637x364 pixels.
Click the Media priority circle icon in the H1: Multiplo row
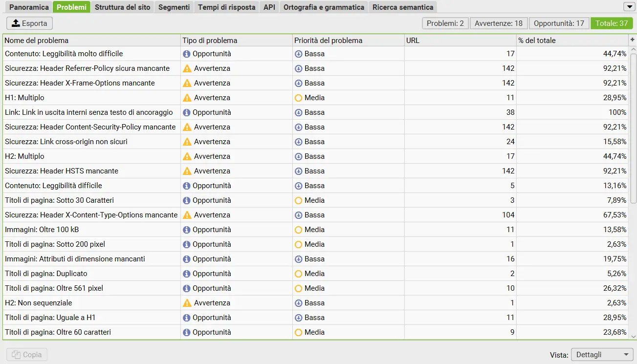(x=299, y=98)
